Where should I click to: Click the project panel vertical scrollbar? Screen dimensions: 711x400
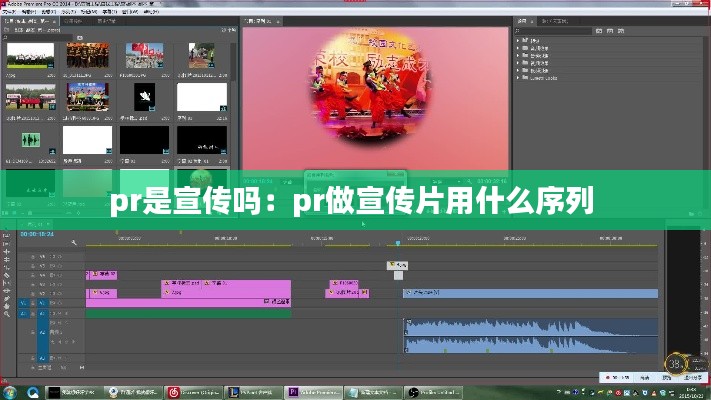tap(236, 100)
